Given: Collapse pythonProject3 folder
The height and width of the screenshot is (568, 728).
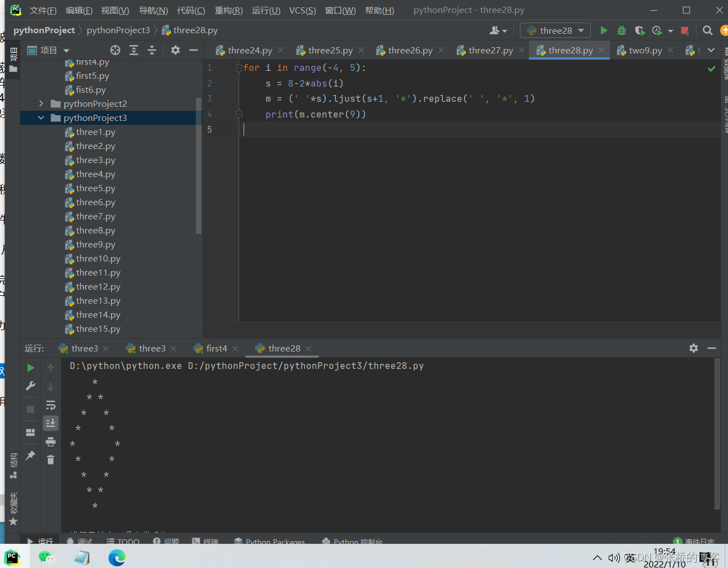Looking at the screenshot, I should (x=41, y=118).
